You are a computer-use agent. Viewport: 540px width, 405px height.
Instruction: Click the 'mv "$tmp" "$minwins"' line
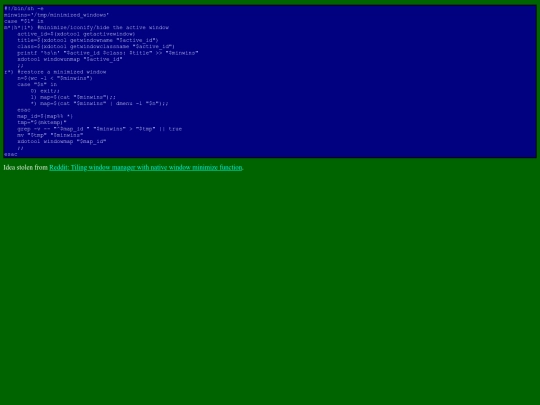point(50,135)
